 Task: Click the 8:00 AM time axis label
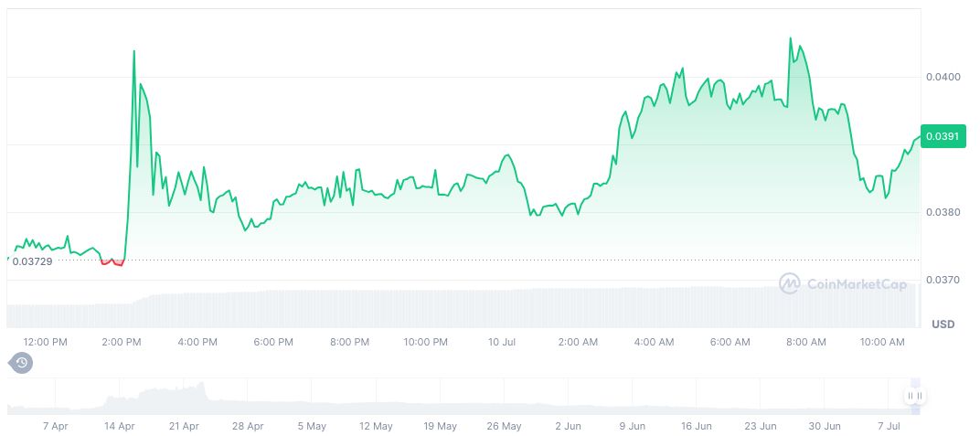point(805,342)
